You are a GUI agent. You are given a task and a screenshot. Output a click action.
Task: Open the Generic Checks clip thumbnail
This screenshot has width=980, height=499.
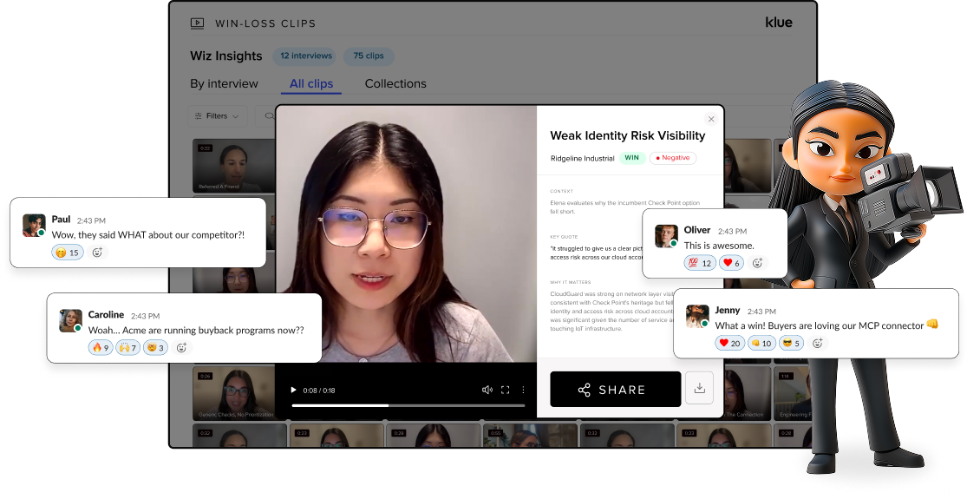(233, 393)
